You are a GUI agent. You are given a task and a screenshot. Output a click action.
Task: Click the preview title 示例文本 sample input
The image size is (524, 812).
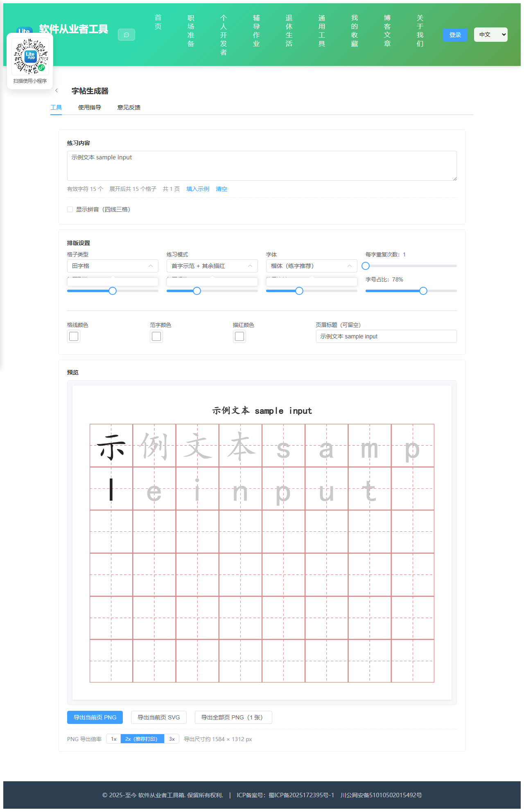[262, 411]
